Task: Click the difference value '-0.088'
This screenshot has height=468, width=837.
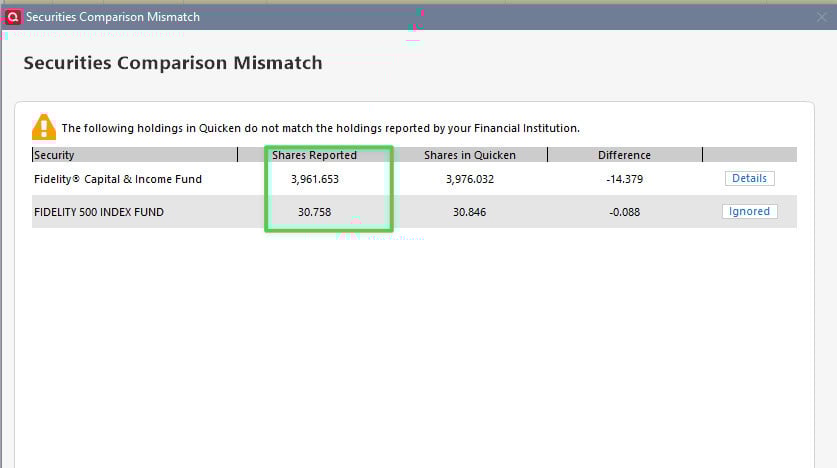Action: point(625,212)
